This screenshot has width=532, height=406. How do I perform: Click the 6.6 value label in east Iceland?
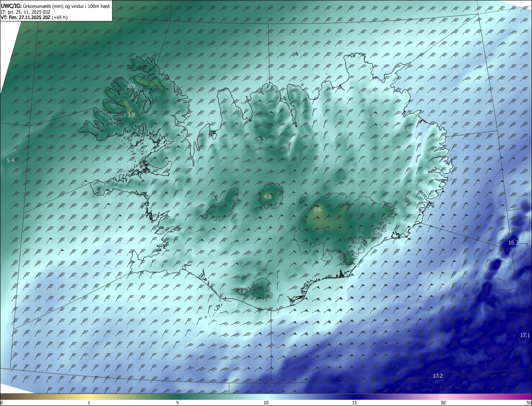406,130
